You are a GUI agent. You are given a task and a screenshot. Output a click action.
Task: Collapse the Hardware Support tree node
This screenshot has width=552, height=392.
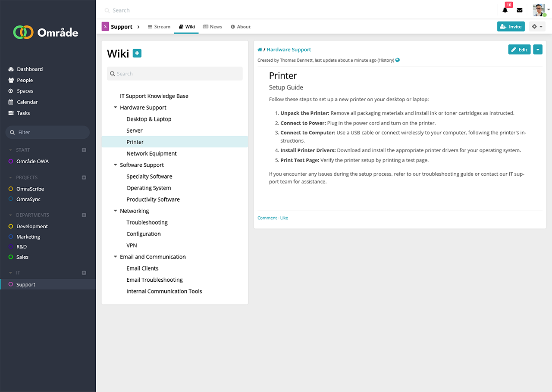coord(116,108)
